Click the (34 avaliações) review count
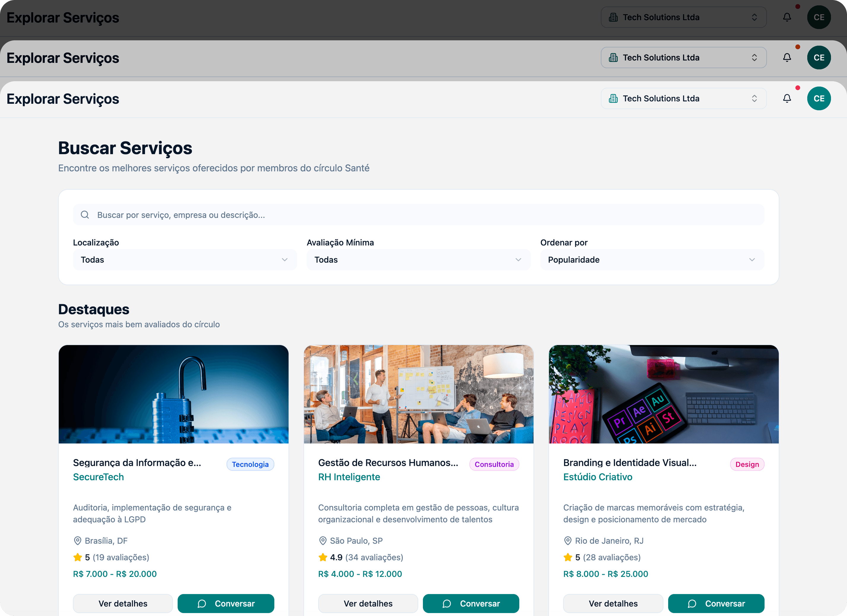The height and width of the screenshot is (616, 847). 374,557
